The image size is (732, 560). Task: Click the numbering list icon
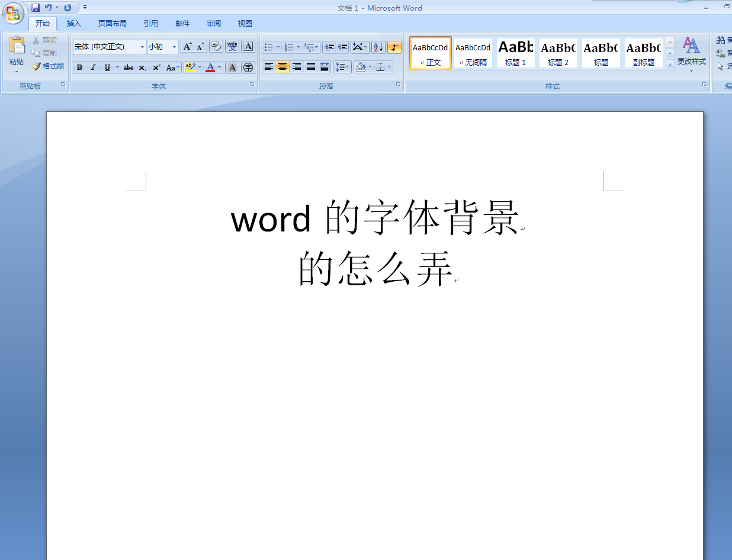tap(289, 47)
